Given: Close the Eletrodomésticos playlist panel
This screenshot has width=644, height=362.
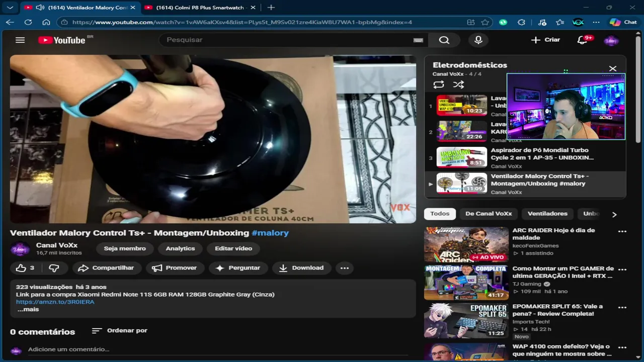Looking at the screenshot, I should click(x=612, y=69).
